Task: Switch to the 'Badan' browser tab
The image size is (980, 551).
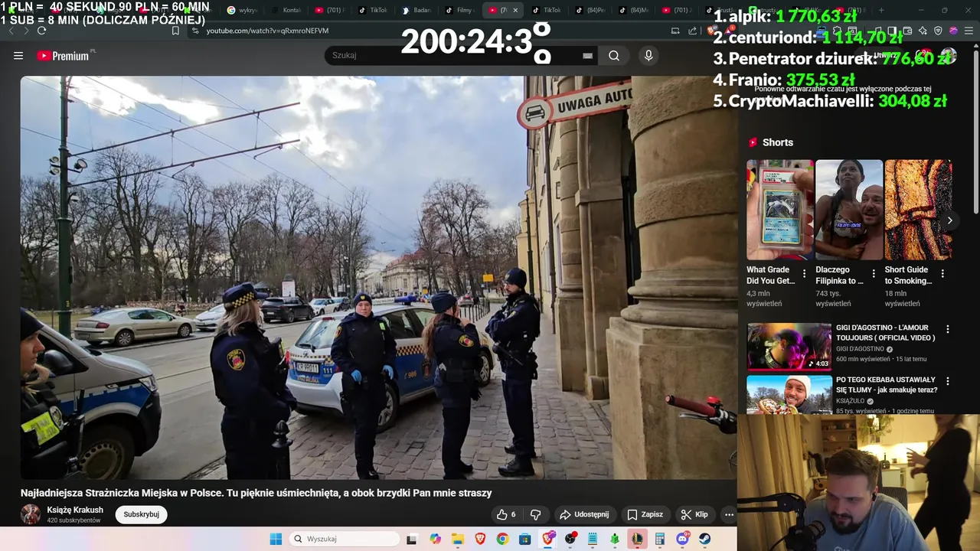Action: click(416, 10)
